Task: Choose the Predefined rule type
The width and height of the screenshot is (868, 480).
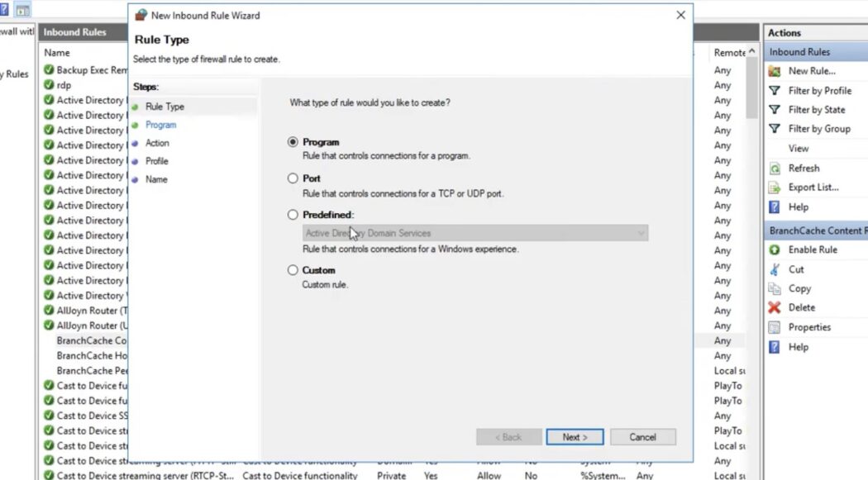Action: click(x=293, y=214)
